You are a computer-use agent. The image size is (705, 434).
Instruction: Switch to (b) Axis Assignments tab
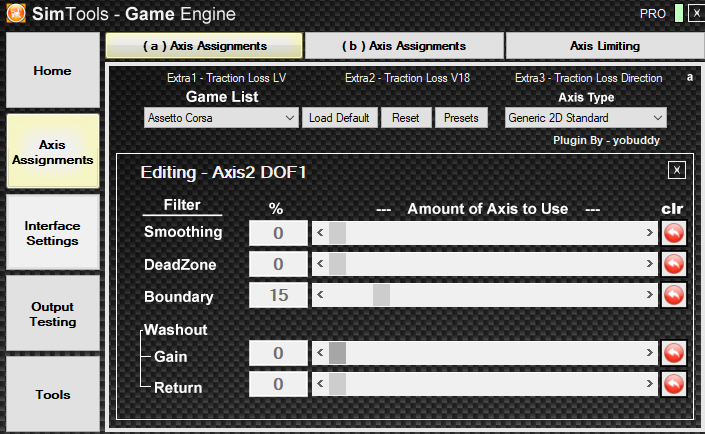[x=404, y=45]
